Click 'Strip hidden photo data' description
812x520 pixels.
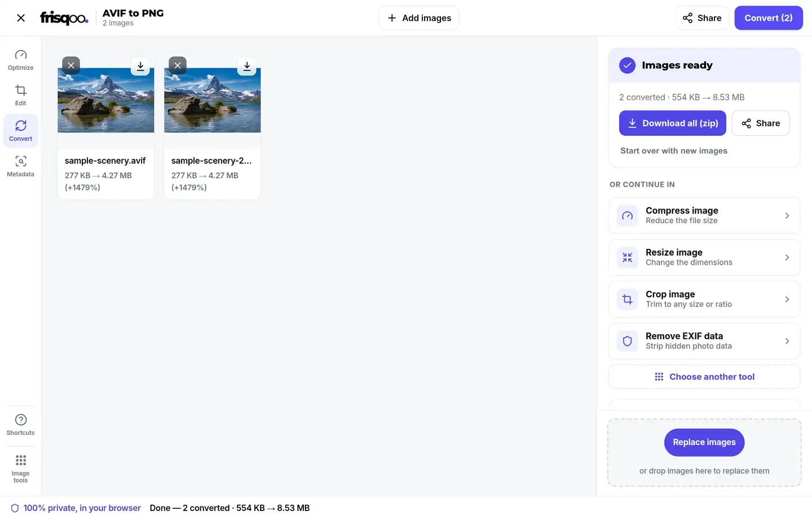(x=689, y=346)
